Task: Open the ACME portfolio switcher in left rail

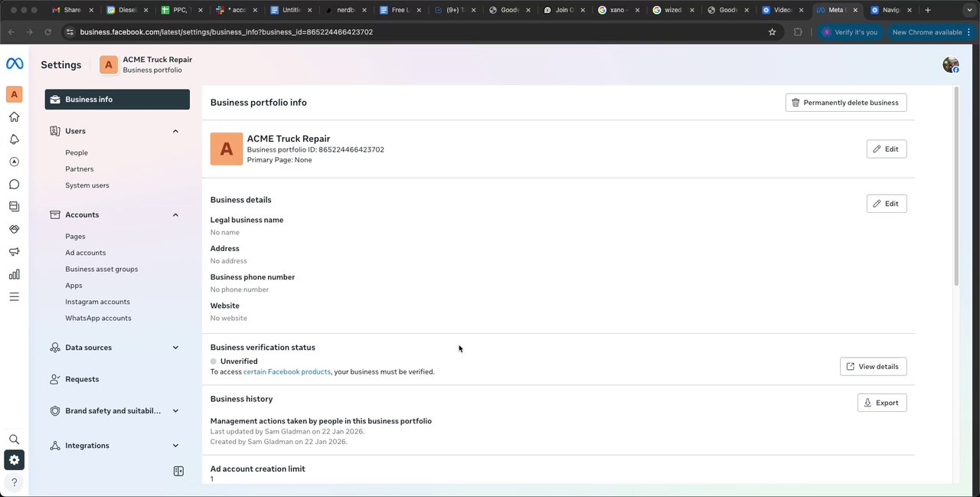Action: (14, 94)
